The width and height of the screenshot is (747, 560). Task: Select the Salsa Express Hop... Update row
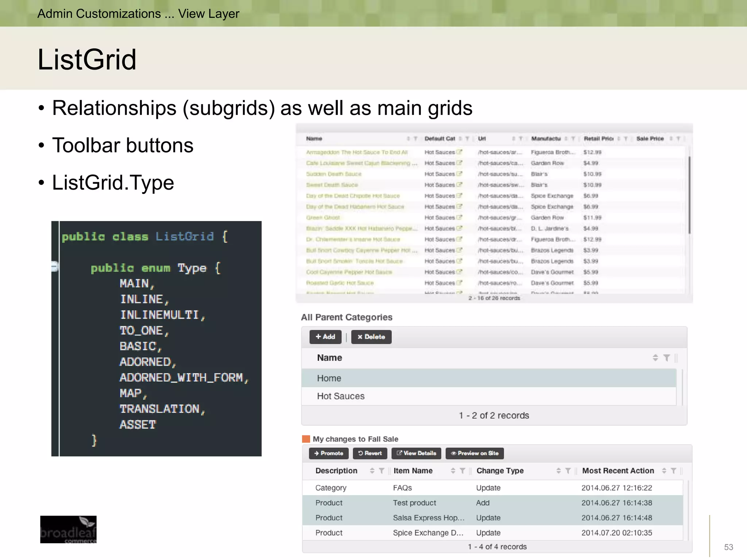tap(492, 518)
